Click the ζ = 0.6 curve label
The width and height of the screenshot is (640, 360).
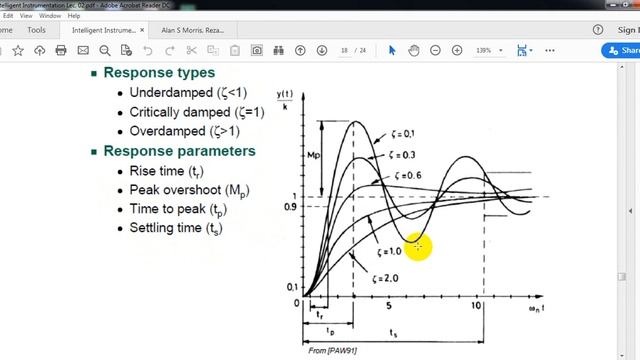(408, 176)
